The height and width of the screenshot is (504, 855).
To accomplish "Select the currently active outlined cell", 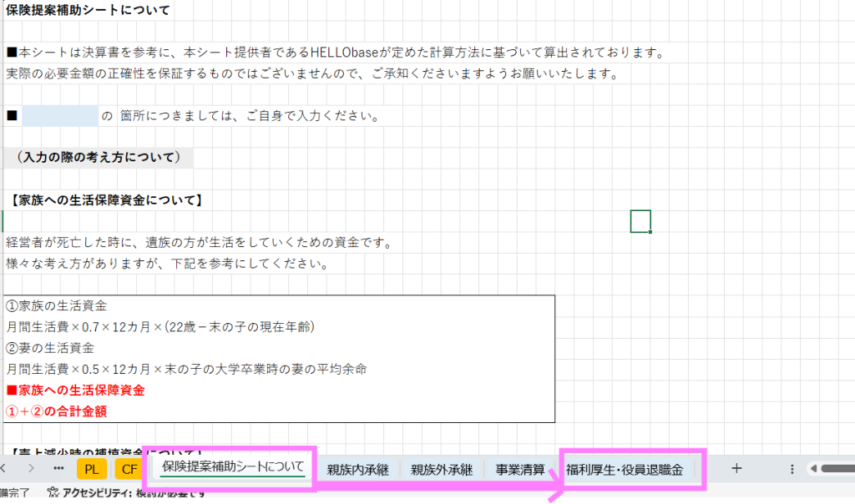I will pyautogui.click(x=640, y=221).
